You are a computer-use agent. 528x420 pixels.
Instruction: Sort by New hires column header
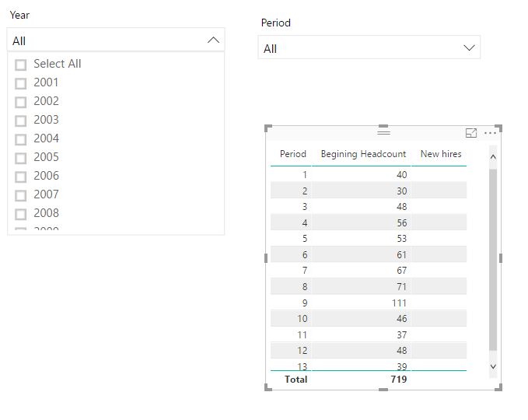coord(441,154)
